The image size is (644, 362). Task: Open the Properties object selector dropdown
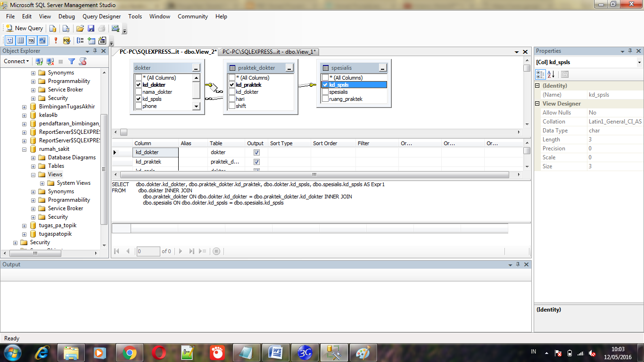pyautogui.click(x=639, y=62)
